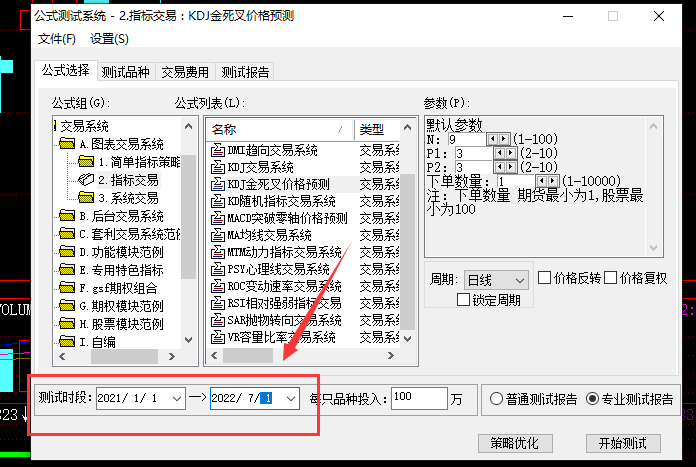Increase parameter P1 value

510,153
